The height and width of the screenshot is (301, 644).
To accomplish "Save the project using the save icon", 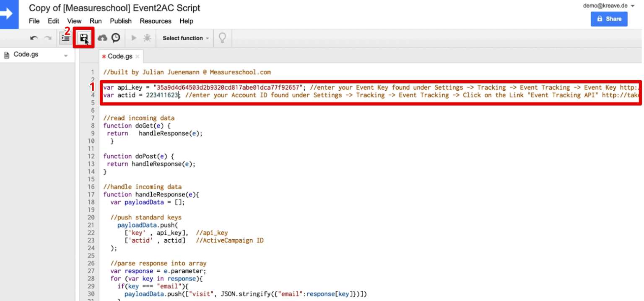I will 83,38.
